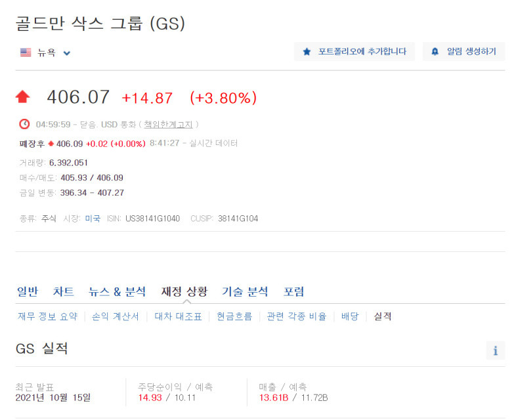This screenshot has width=512, height=420.
Task: Switch to the 차트 tab
Action: [64, 291]
